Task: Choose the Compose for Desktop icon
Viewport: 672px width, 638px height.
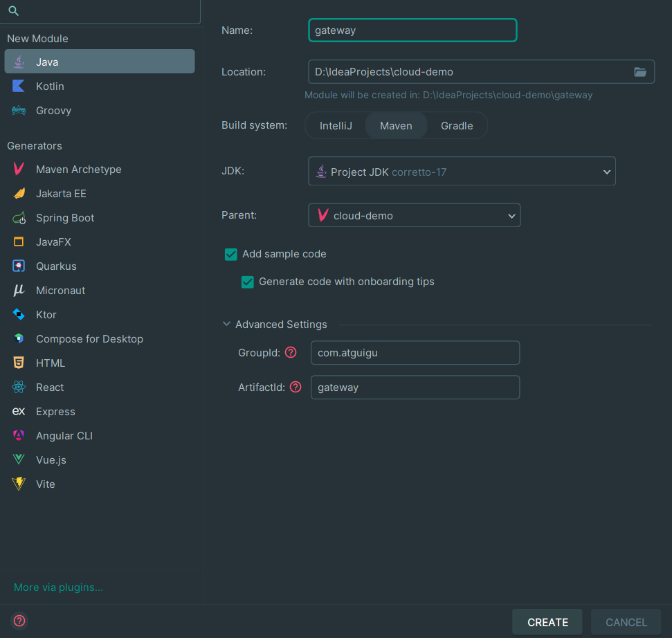Action: pos(19,338)
